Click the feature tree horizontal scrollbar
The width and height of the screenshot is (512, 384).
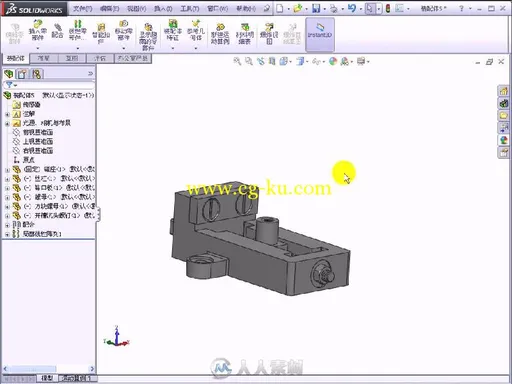pos(49,369)
